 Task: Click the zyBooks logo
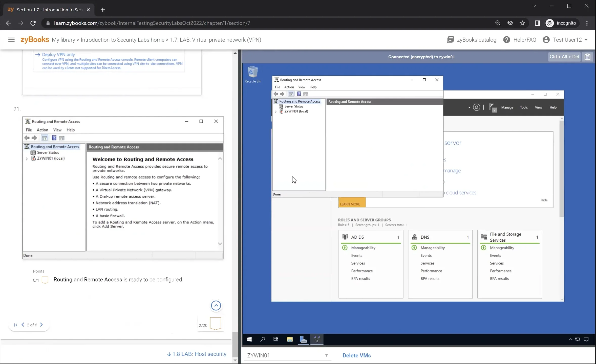click(x=35, y=40)
